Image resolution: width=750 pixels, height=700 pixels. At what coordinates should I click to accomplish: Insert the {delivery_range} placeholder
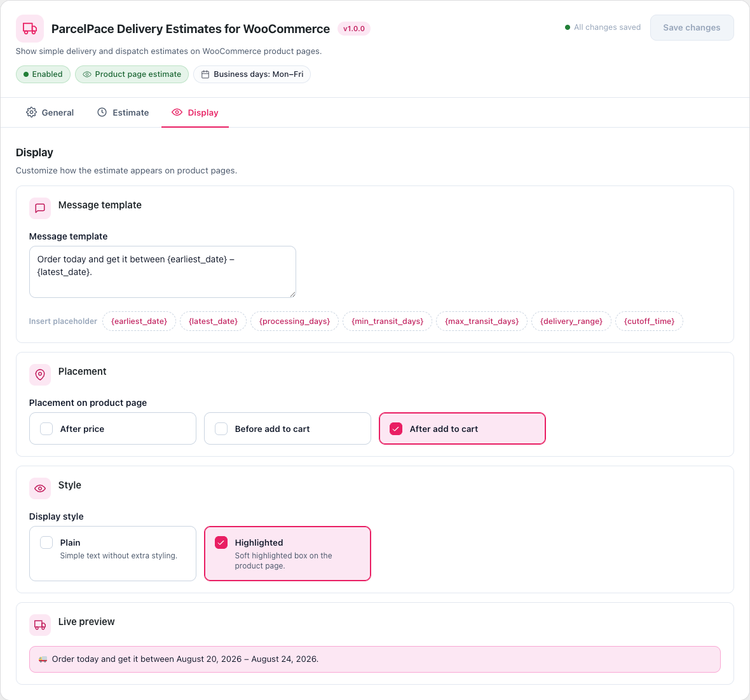pos(571,321)
